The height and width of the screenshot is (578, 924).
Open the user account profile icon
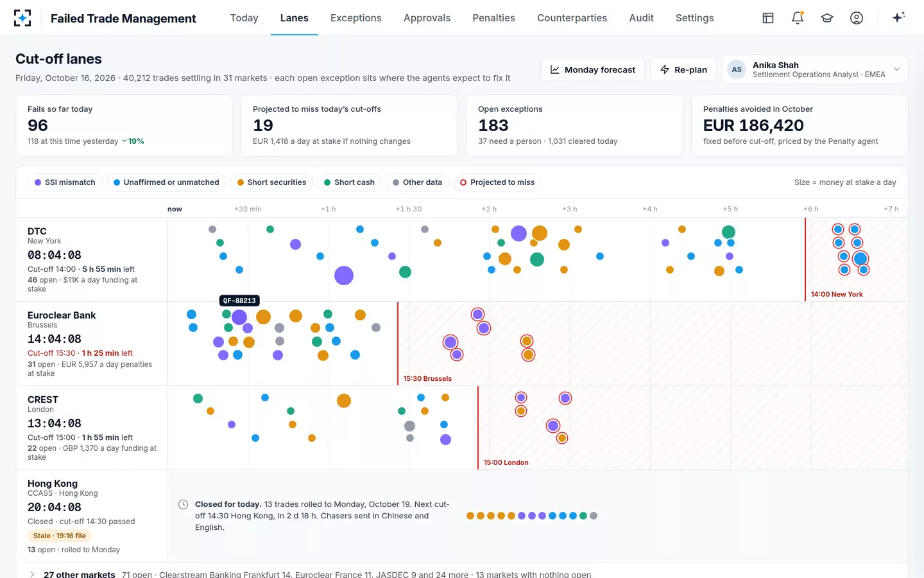857,18
